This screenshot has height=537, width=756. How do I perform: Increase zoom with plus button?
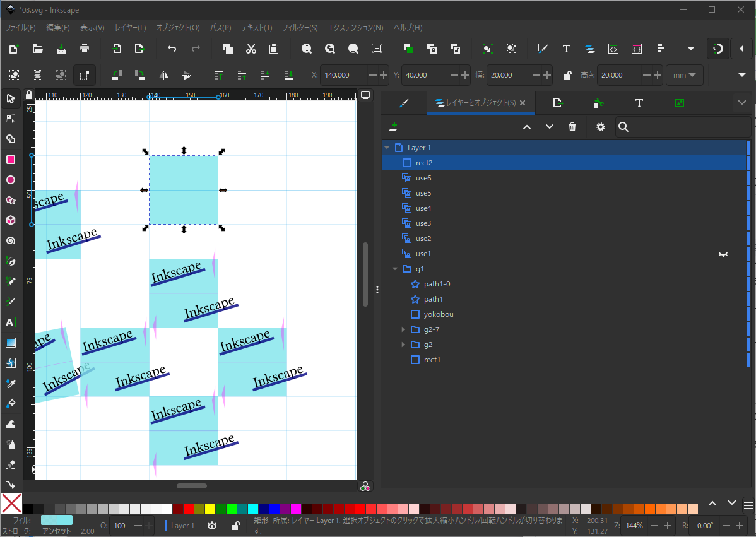[667, 526]
